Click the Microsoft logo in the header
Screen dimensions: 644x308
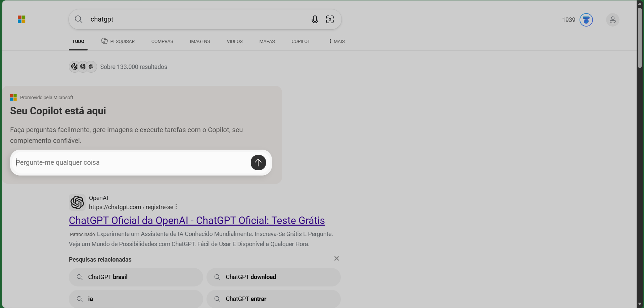[x=21, y=20]
